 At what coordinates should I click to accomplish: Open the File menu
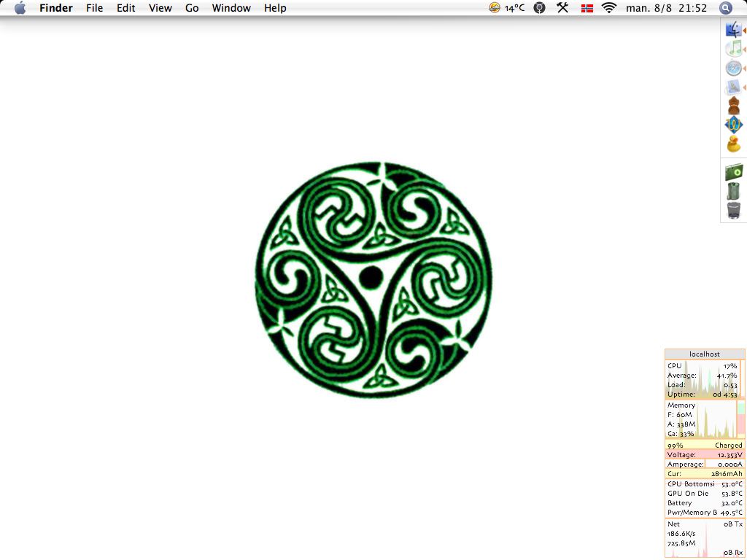click(x=94, y=8)
